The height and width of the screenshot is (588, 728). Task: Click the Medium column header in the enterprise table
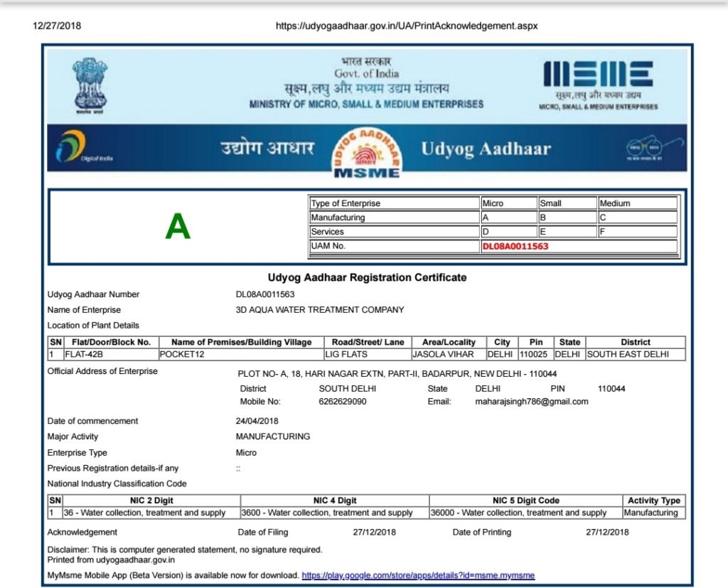click(x=638, y=203)
